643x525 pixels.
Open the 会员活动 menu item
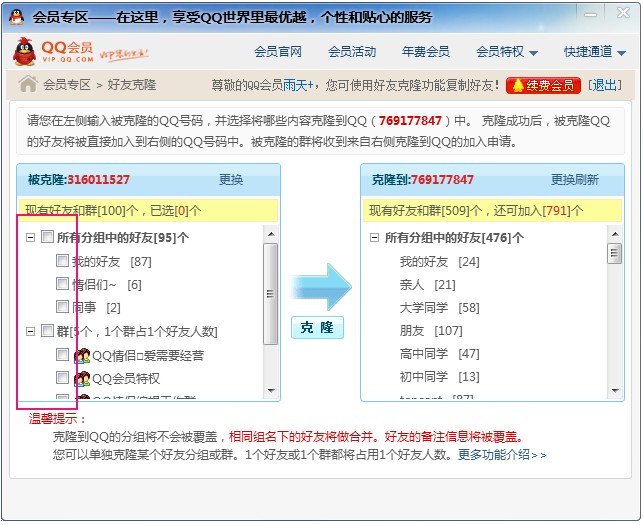(x=352, y=52)
